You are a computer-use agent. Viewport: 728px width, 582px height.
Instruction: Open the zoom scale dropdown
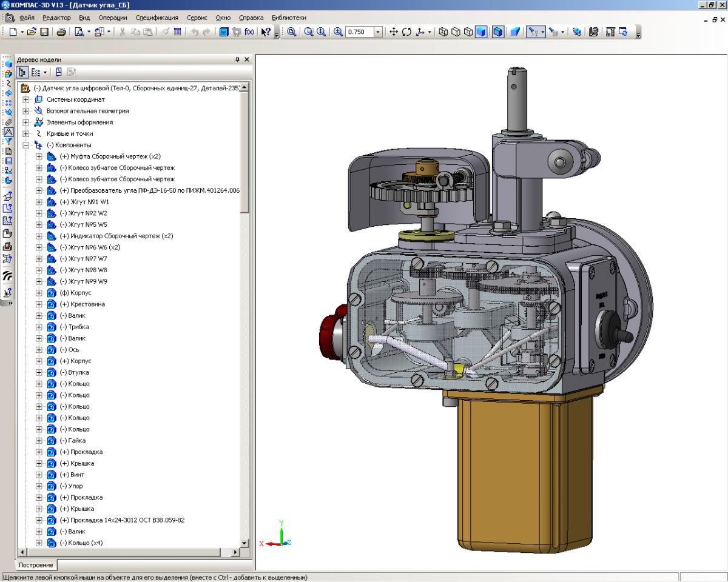(x=379, y=32)
